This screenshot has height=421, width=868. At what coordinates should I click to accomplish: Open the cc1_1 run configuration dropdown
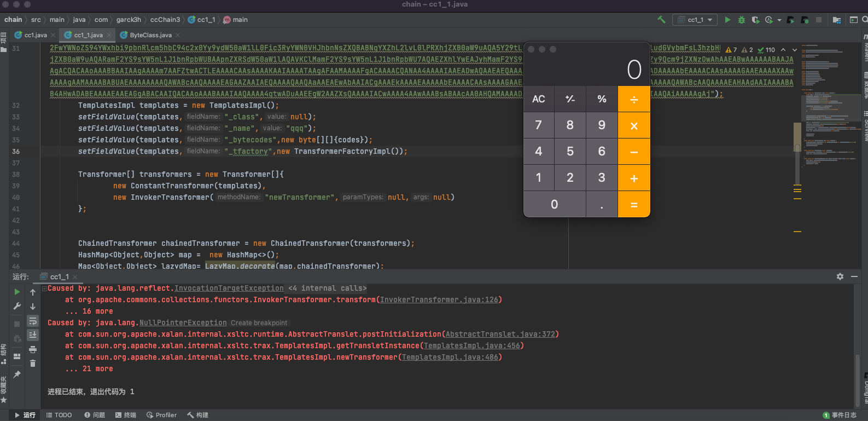[x=695, y=20]
